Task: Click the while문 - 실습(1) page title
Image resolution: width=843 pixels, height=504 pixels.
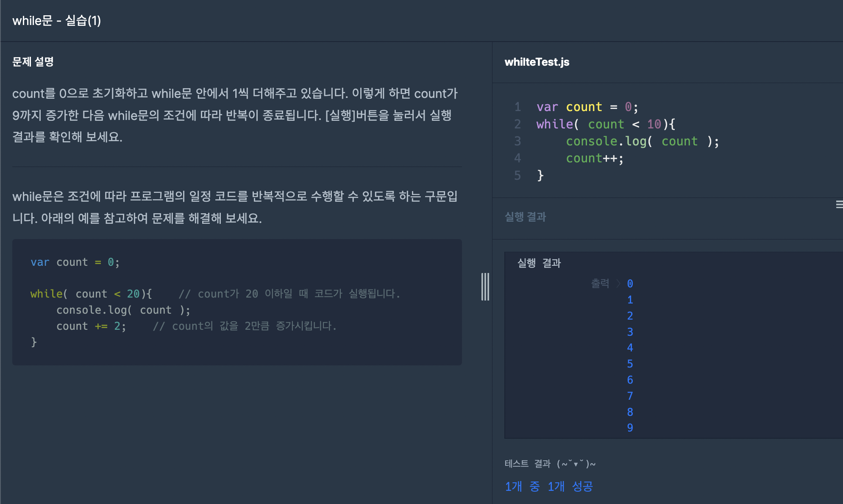Action: pyautogui.click(x=57, y=20)
